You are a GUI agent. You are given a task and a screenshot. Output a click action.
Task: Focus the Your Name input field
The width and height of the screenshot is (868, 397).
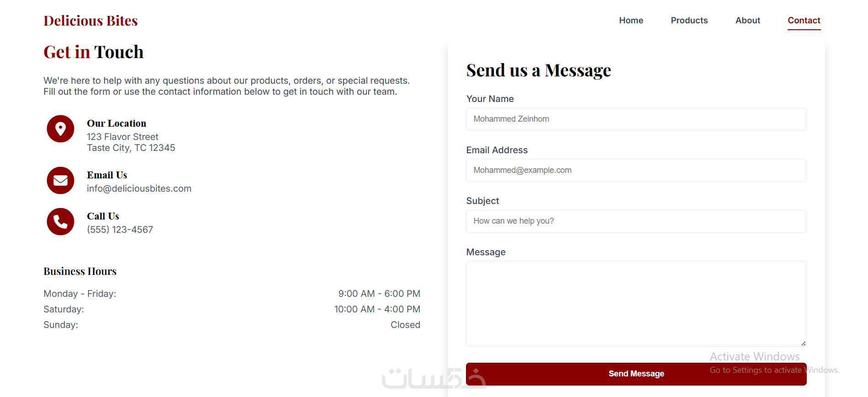(x=636, y=119)
